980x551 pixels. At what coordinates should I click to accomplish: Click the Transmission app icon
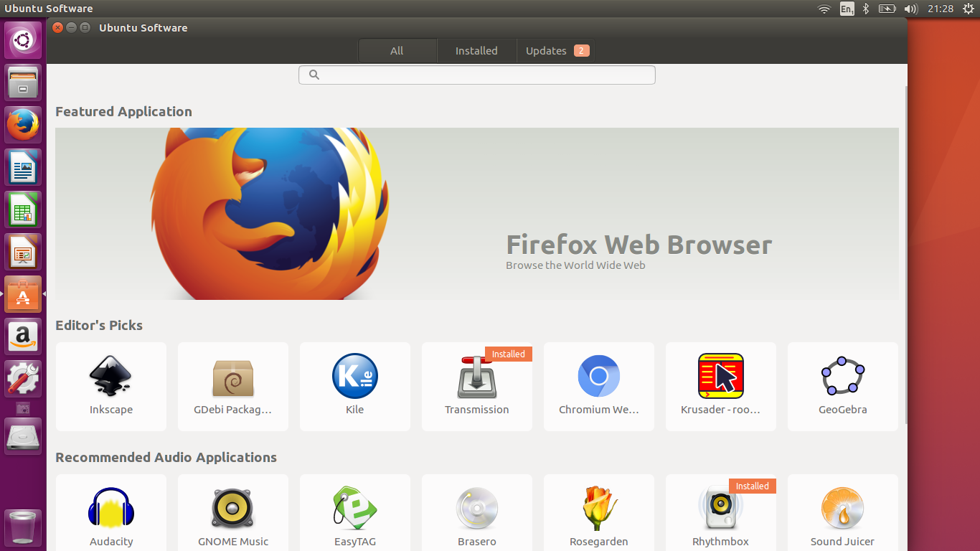pyautogui.click(x=476, y=377)
